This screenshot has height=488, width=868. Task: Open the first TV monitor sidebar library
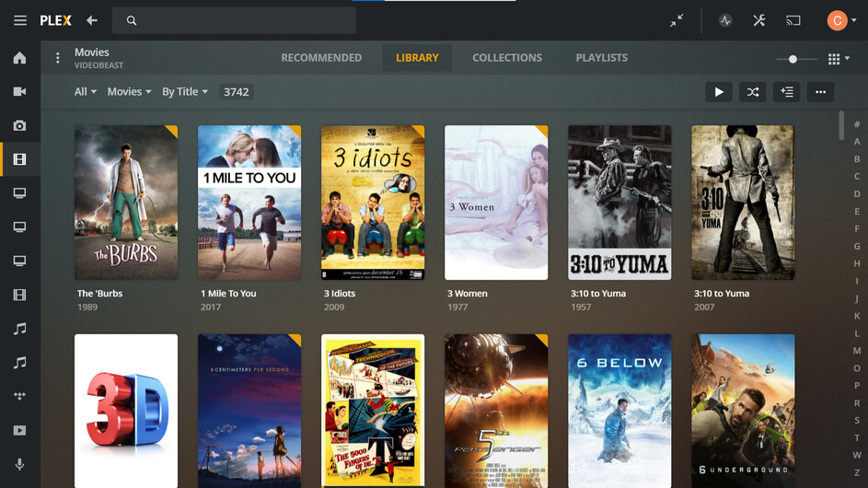click(20, 193)
